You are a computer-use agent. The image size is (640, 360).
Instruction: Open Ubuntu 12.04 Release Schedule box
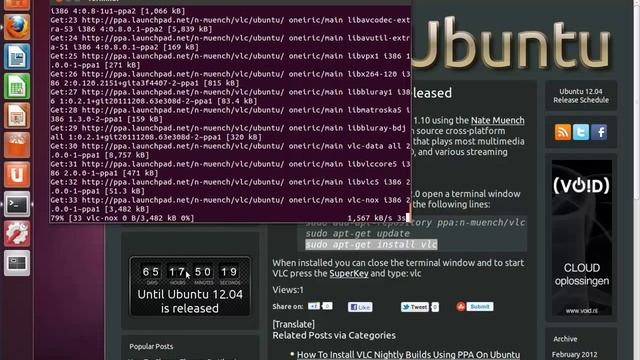pos(581,96)
